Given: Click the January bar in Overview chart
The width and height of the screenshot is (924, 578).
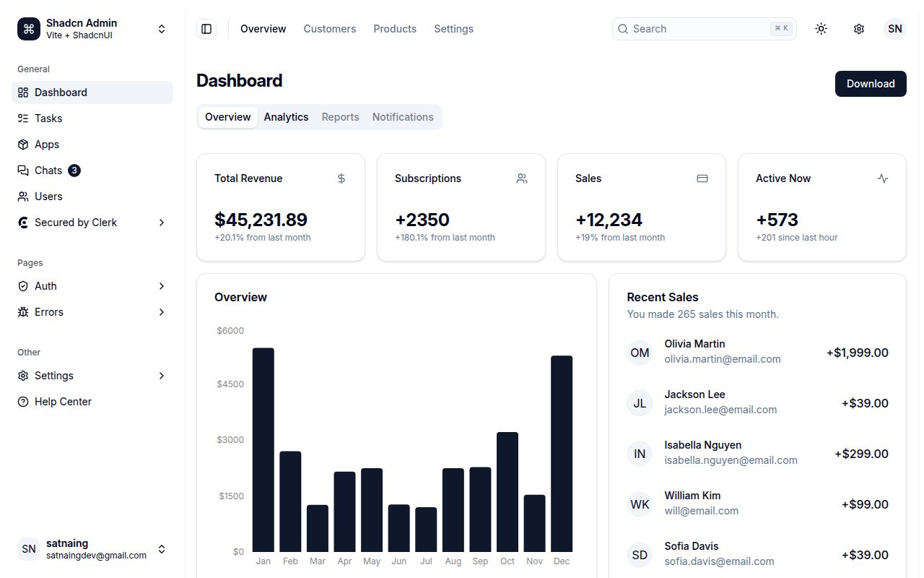Looking at the screenshot, I should pyautogui.click(x=263, y=450).
